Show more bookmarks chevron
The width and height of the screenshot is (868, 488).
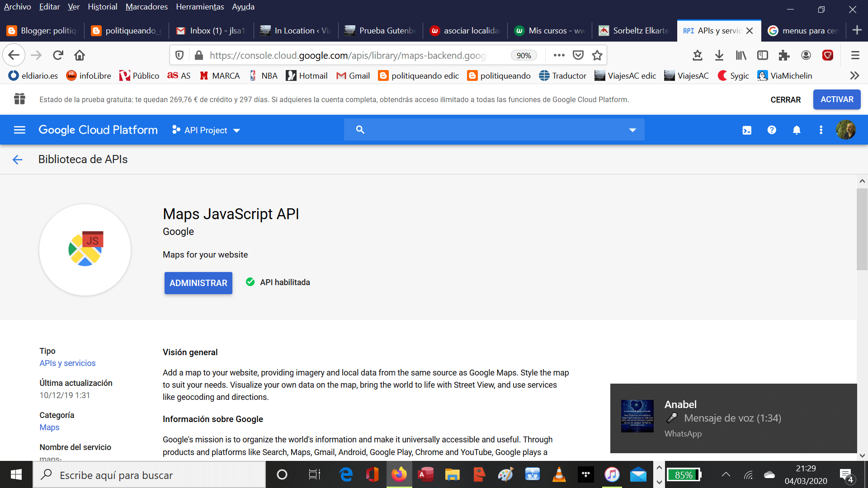pos(854,75)
